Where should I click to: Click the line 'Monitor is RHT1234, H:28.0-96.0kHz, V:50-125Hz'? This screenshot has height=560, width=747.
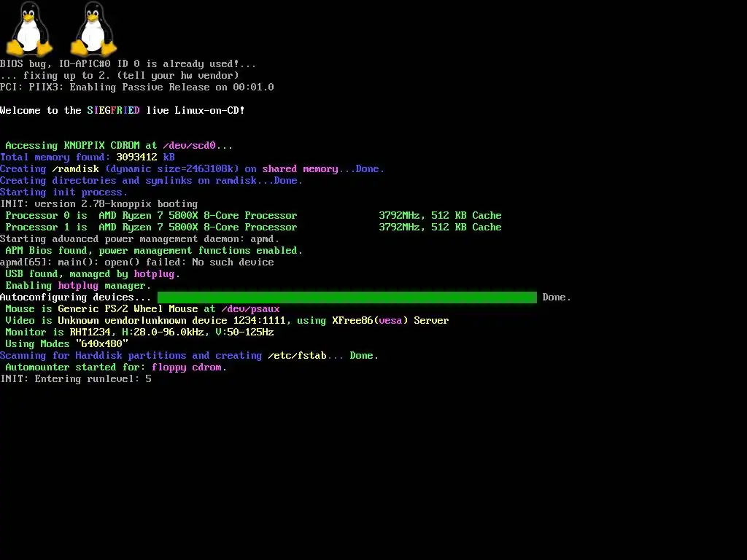pyautogui.click(x=139, y=332)
